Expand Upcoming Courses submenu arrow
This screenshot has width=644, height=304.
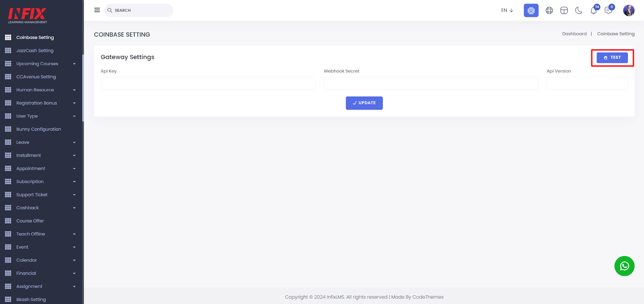74,64
